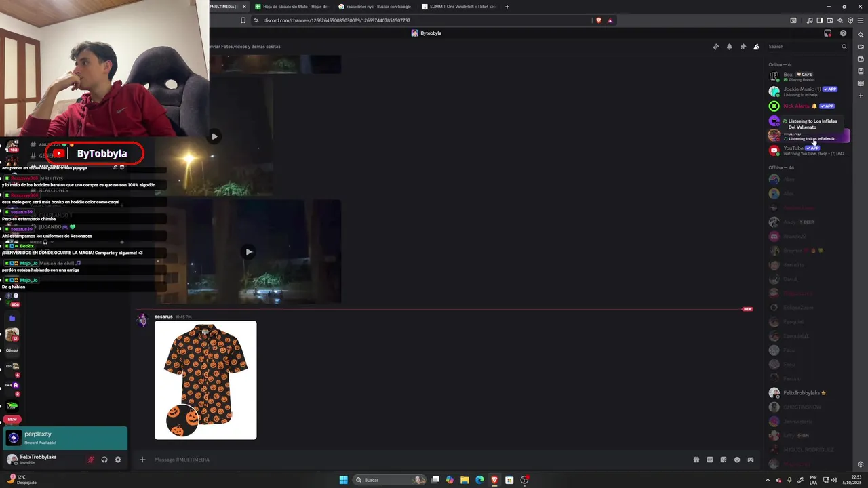Open Brave Shields lion icon

pyautogui.click(x=598, y=20)
